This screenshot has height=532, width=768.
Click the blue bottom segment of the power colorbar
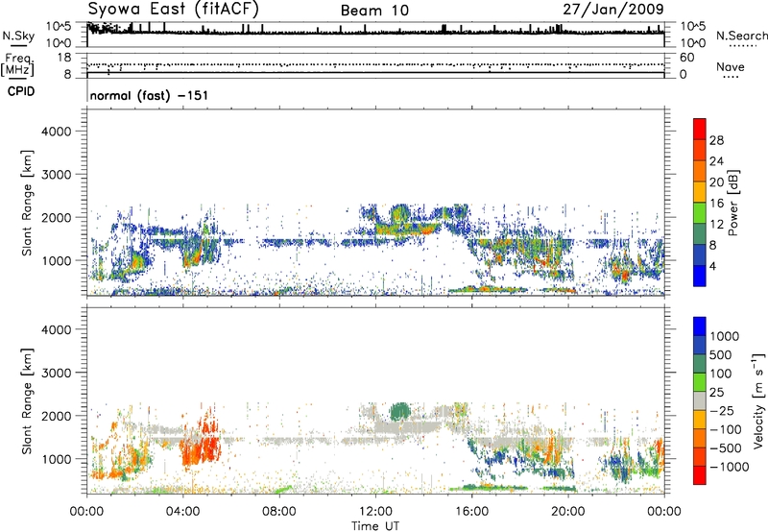pos(700,276)
